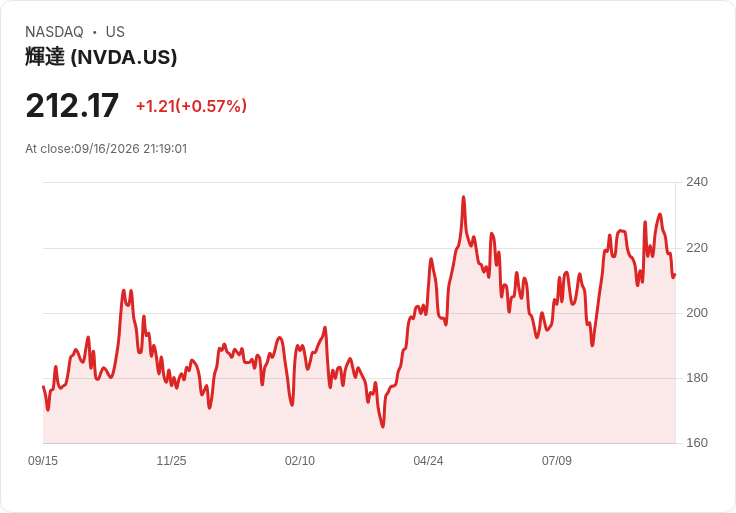The width and height of the screenshot is (736, 513).
Task: Click the 07/09 date axis label
Action: point(557,461)
